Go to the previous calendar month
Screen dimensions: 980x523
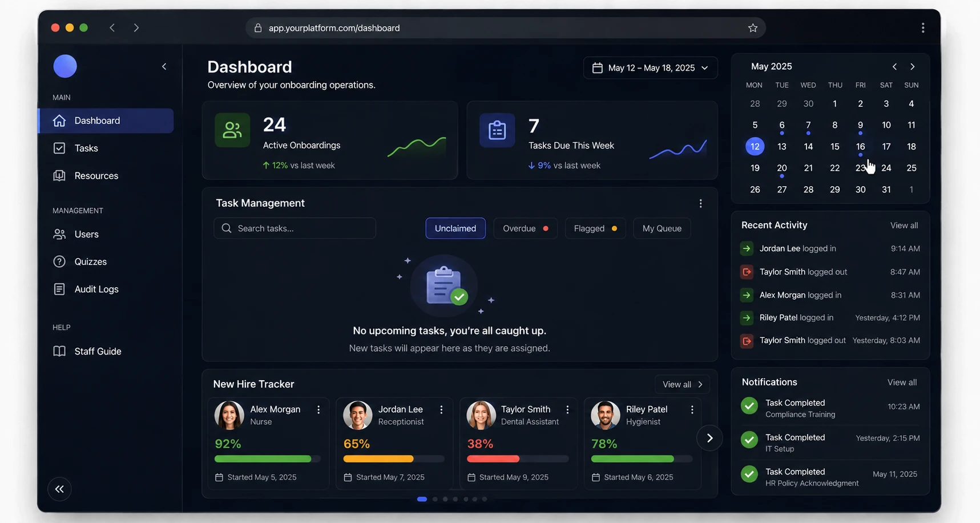894,67
